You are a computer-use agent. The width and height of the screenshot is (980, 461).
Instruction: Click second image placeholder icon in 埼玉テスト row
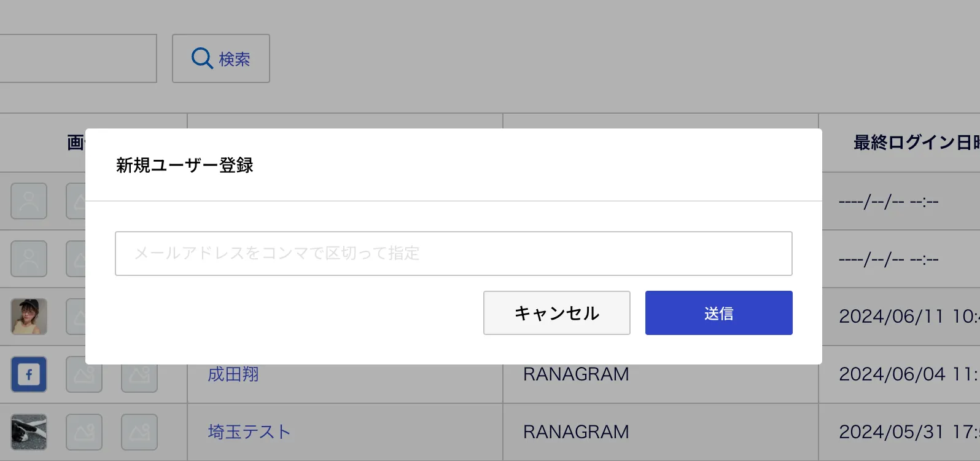(139, 432)
